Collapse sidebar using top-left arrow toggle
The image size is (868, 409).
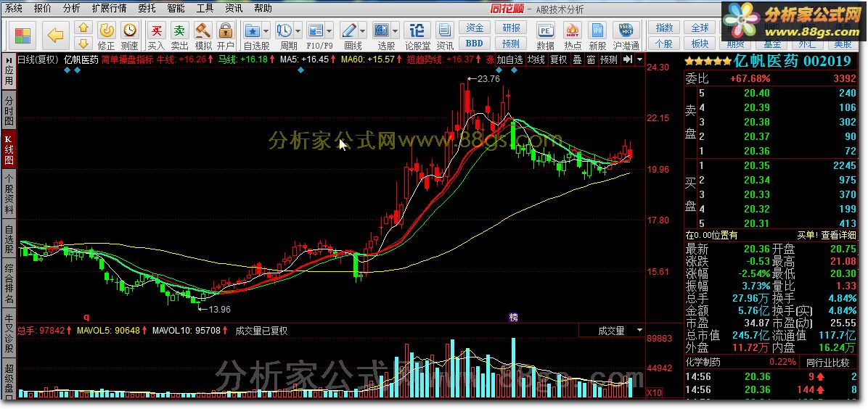pyautogui.click(x=9, y=59)
